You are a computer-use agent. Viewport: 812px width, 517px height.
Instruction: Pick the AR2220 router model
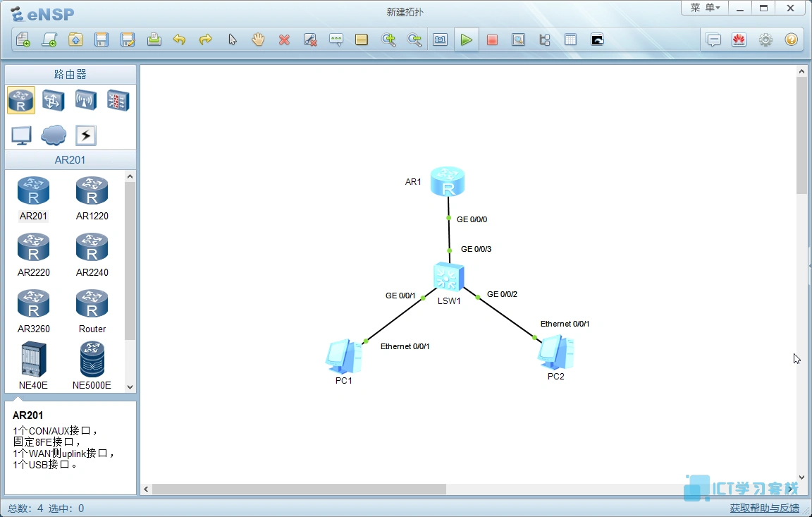[34, 255]
